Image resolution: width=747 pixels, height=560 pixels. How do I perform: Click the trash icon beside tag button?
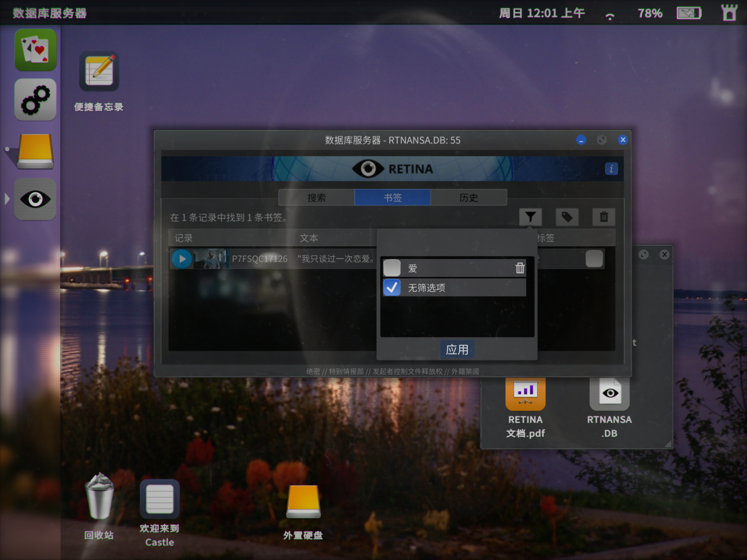click(604, 217)
